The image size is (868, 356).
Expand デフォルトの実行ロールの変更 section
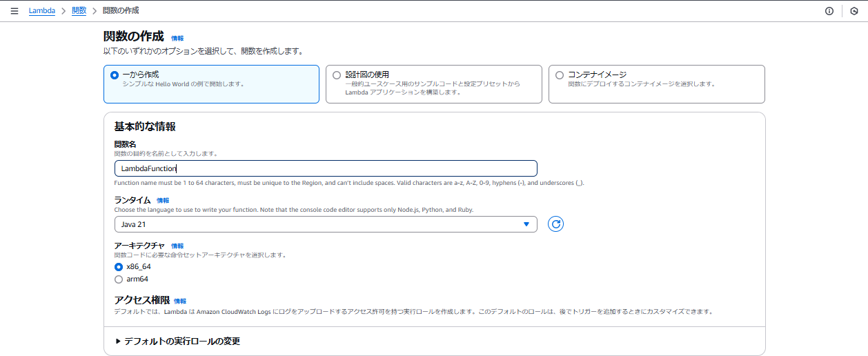(178, 341)
